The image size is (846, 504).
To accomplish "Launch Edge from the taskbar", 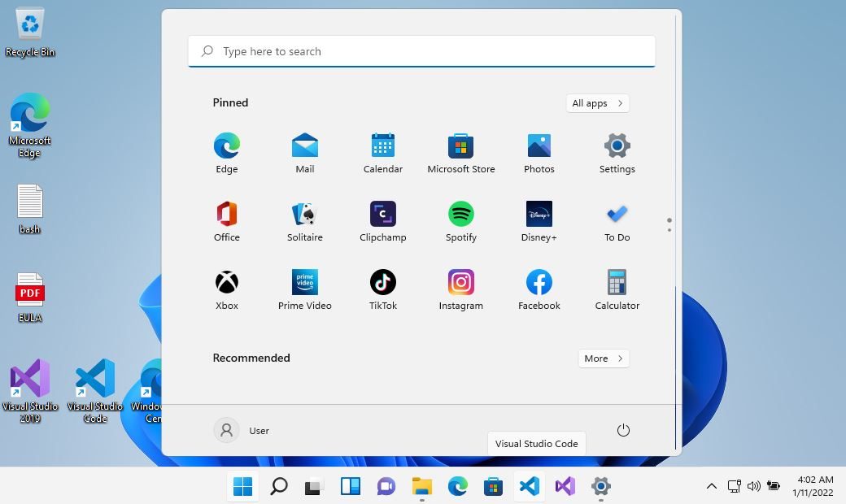I will (x=457, y=486).
